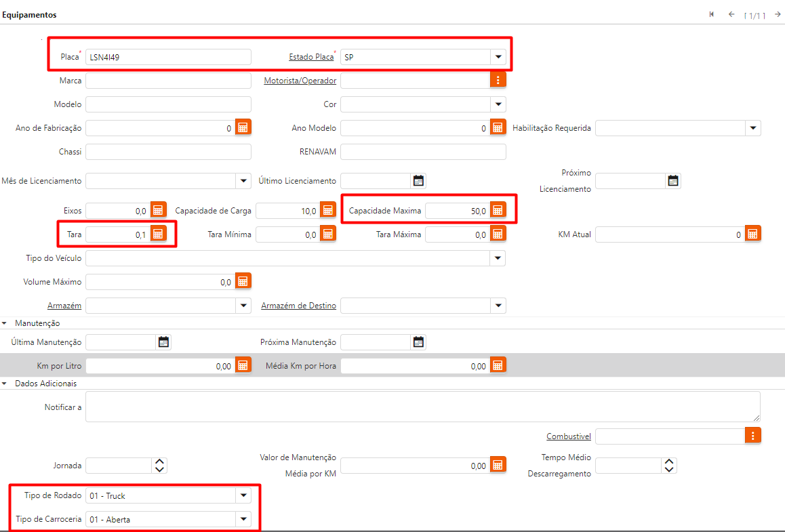Focus the Tara value field
785x532 pixels.
coord(118,234)
